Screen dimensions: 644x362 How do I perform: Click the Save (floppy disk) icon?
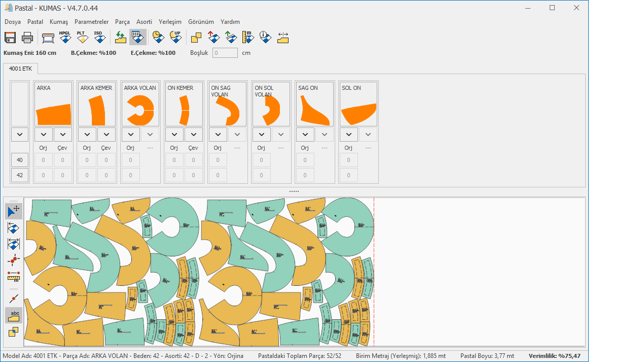click(10, 38)
